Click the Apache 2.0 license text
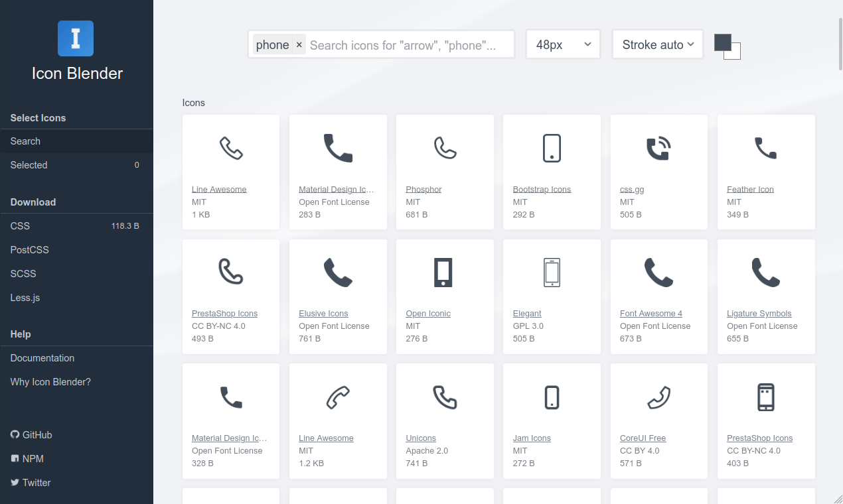Image resolution: width=843 pixels, height=504 pixels. coord(427,451)
